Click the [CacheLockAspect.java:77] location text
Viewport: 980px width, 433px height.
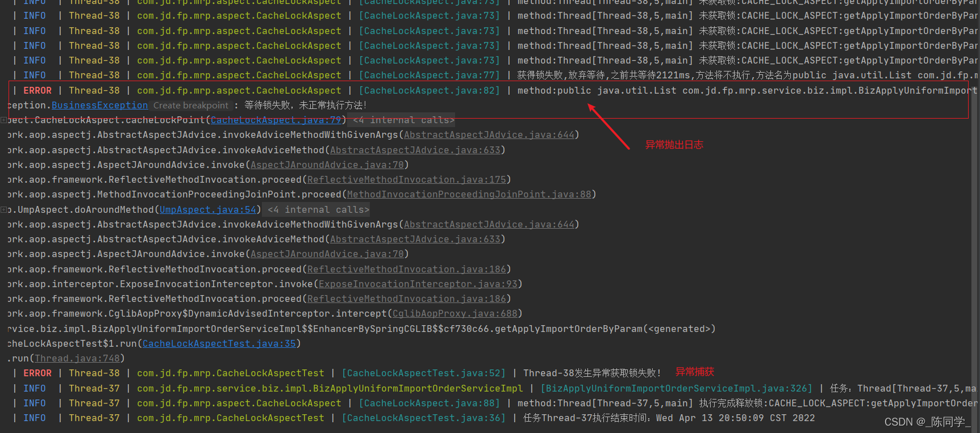click(429, 75)
